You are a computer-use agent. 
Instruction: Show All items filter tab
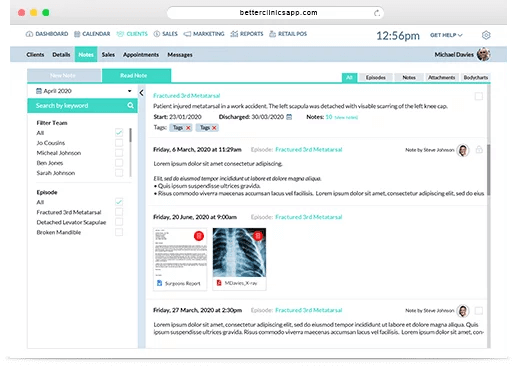(x=349, y=77)
